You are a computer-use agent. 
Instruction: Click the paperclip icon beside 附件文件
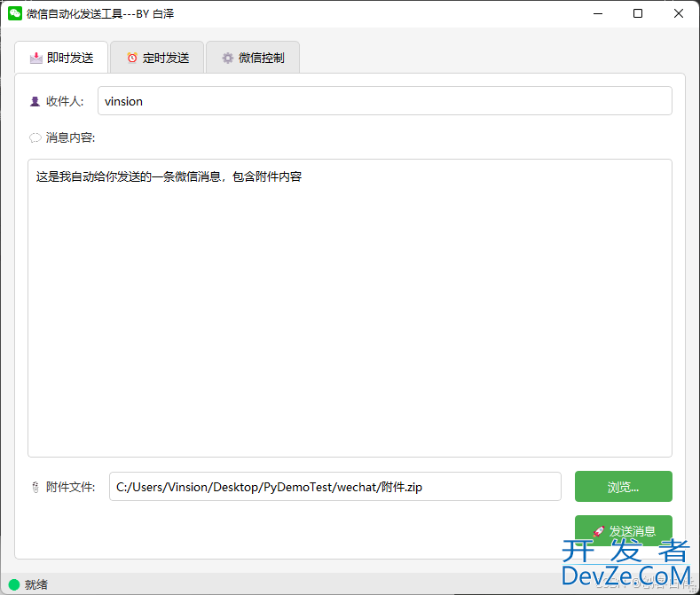coord(35,487)
